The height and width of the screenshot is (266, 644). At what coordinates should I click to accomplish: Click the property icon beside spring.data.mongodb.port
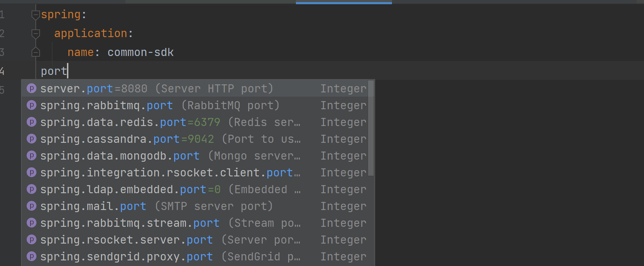(x=32, y=156)
